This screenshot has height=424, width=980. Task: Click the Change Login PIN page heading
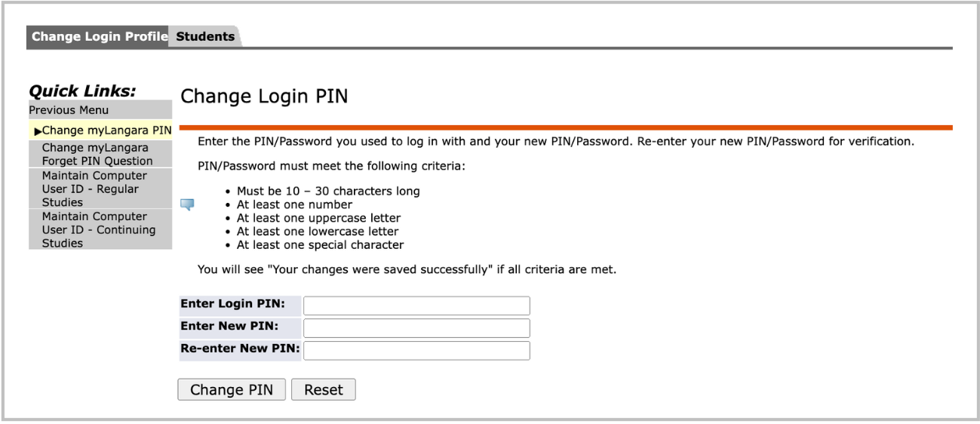coord(264,97)
